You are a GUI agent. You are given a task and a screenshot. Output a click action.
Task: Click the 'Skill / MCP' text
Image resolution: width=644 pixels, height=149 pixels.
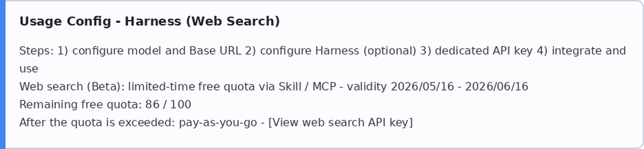(x=307, y=87)
